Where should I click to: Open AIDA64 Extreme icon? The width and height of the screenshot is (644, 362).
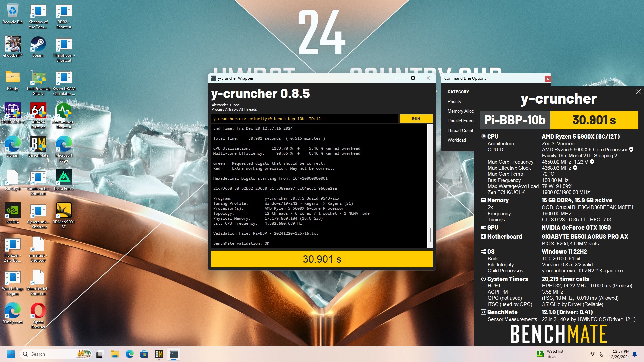click(x=38, y=116)
